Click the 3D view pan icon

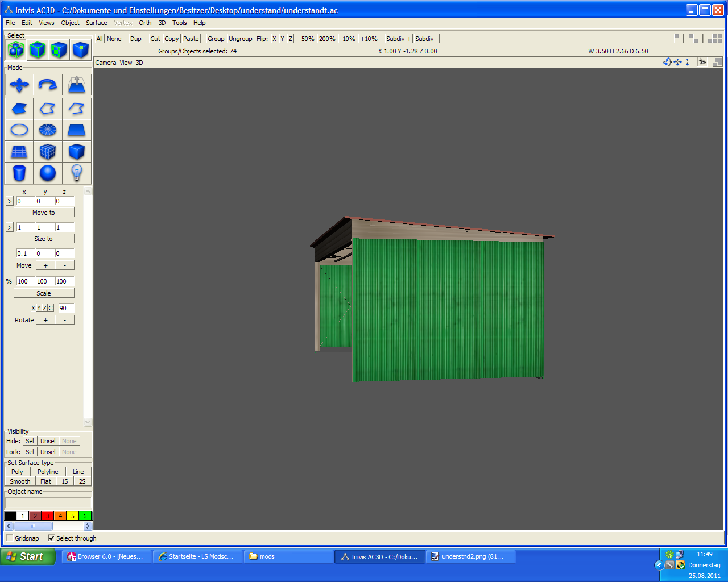[677, 62]
